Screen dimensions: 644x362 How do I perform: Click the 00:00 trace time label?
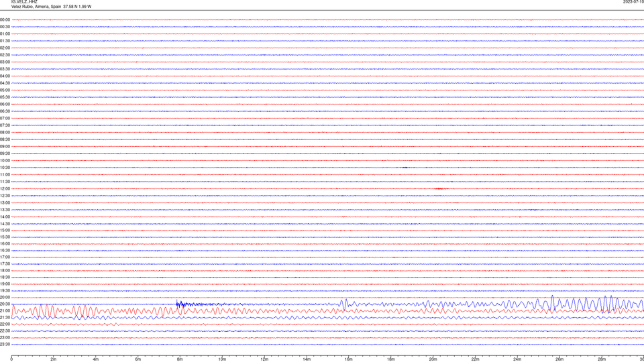pyautogui.click(x=5, y=19)
